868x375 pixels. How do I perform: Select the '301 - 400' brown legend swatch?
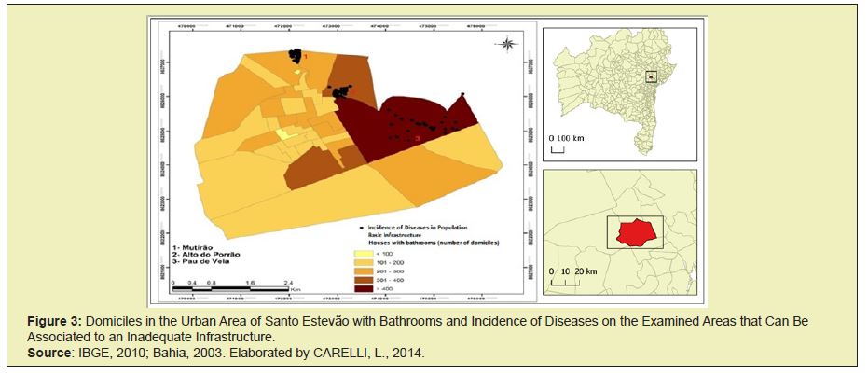tap(365, 280)
